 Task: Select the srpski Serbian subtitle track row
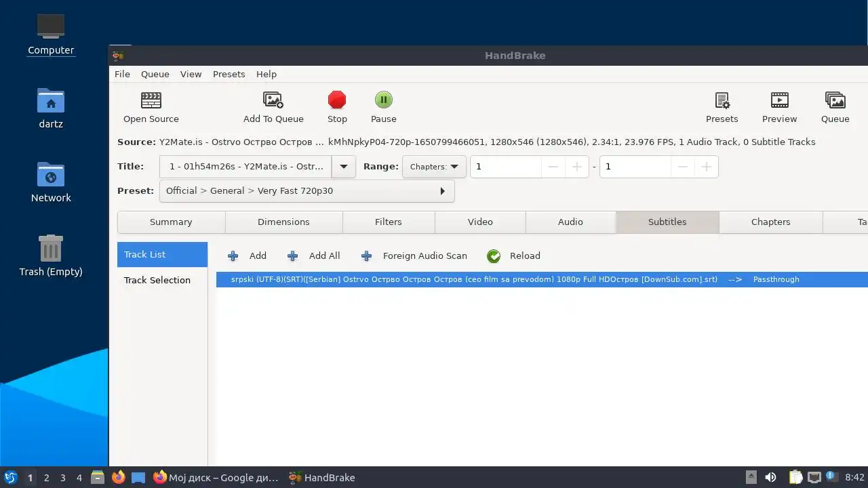(x=542, y=279)
